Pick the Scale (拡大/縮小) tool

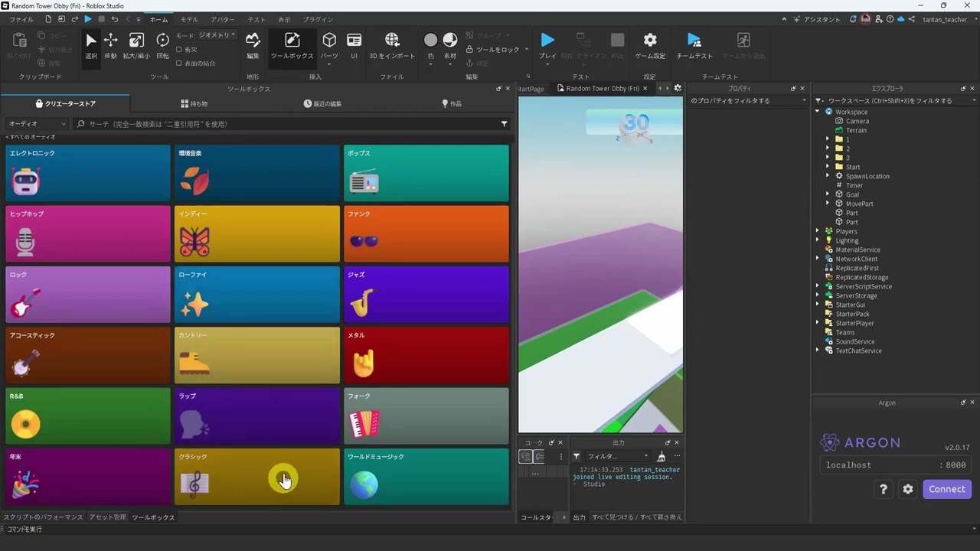tap(136, 45)
